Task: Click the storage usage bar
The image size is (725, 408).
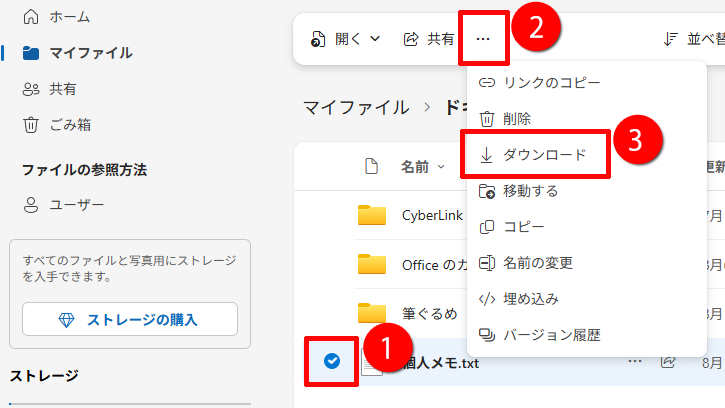Action: [130, 404]
